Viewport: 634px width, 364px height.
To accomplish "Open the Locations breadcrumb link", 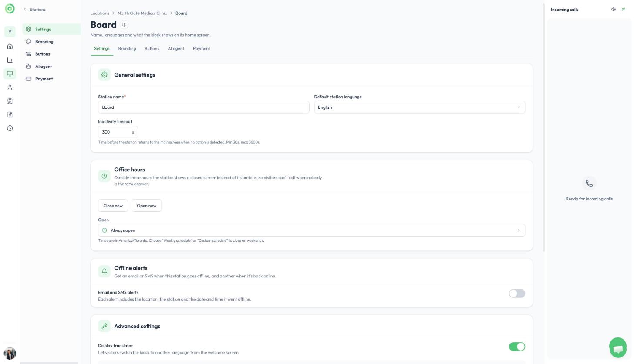I will click(x=100, y=13).
